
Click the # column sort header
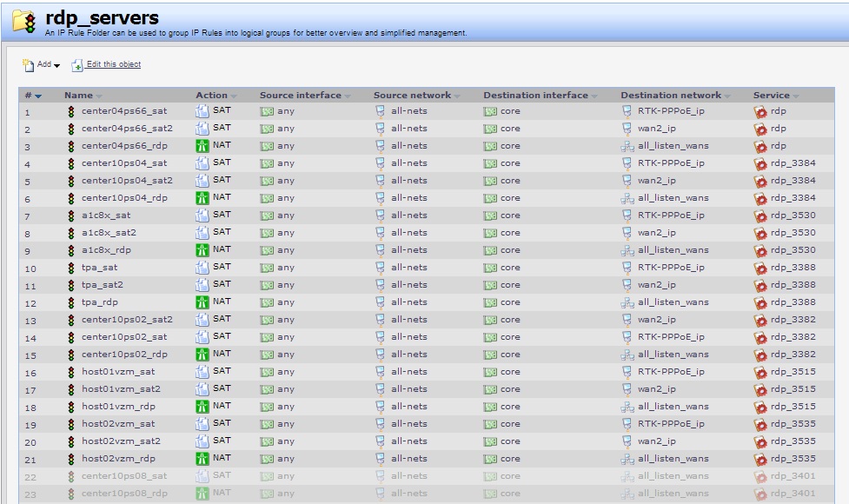pos(28,95)
